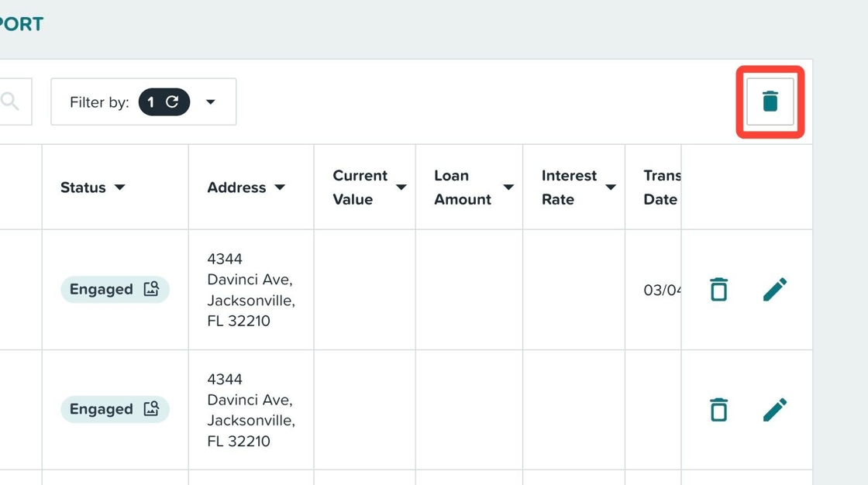Click the second Engaged status badge
Viewport: 868px width, 485px height.
tap(102, 409)
